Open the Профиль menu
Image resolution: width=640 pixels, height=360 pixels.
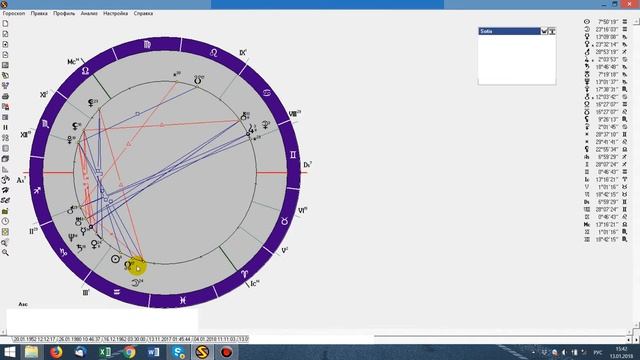(64, 13)
